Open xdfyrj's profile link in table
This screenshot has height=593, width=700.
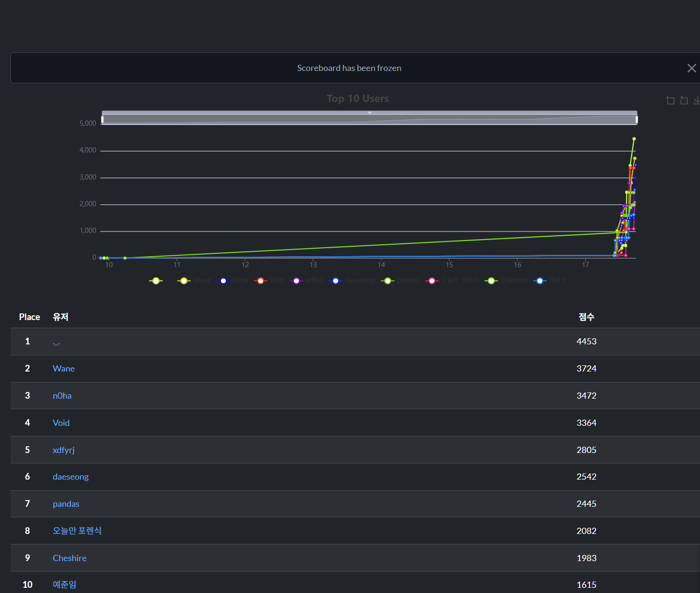tap(63, 450)
